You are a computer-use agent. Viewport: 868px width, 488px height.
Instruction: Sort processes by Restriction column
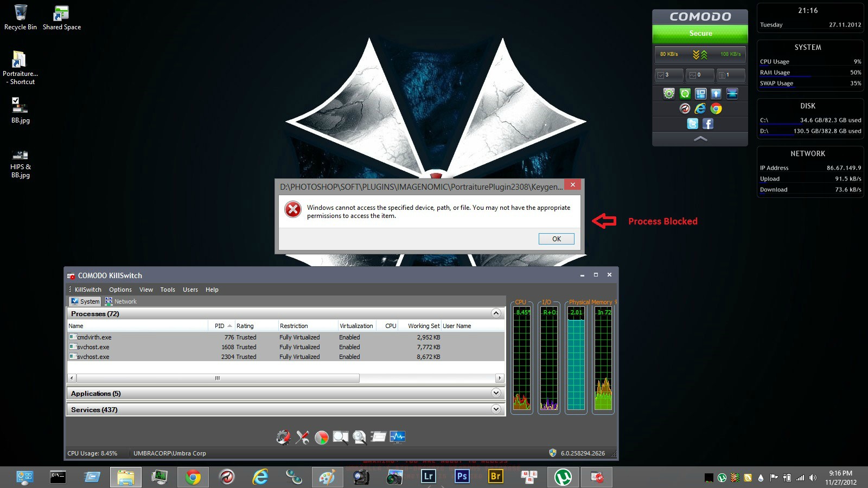[308, 326]
